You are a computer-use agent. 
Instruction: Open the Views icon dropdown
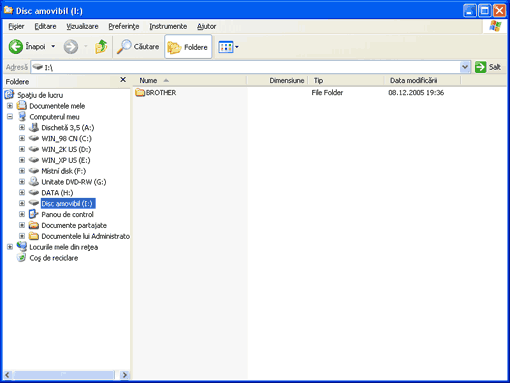tap(228, 47)
